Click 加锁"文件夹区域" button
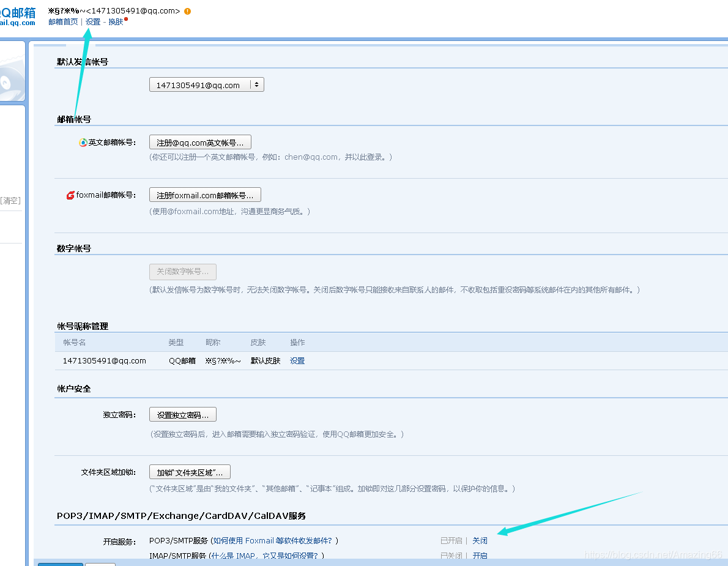This screenshot has height=566, width=728. point(190,472)
